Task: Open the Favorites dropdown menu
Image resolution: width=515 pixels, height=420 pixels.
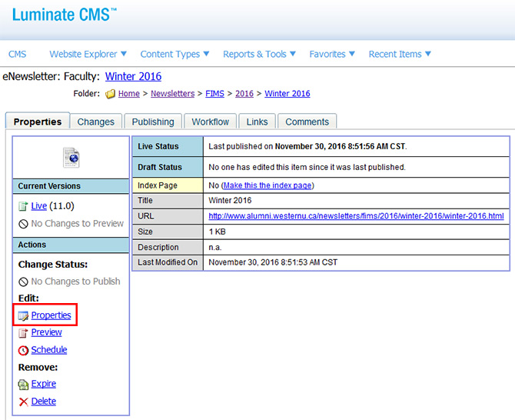Action: pos(332,54)
